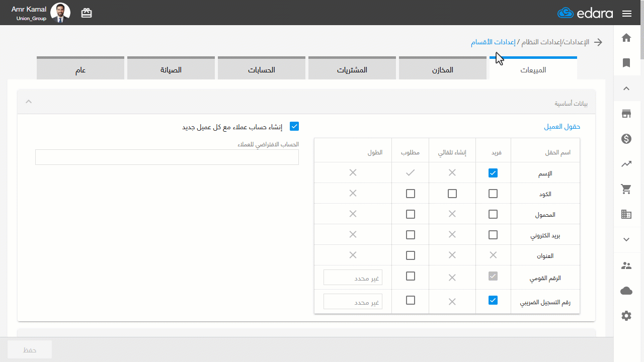The width and height of the screenshot is (644, 362).
Task: Collapse sidebar group with up chevron
Action: pyautogui.click(x=626, y=88)
